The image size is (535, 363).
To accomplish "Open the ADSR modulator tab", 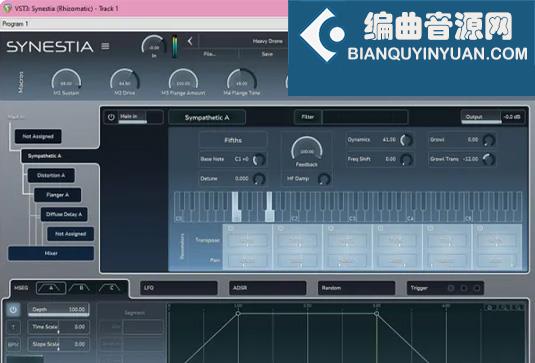I will tap(268, 288).
